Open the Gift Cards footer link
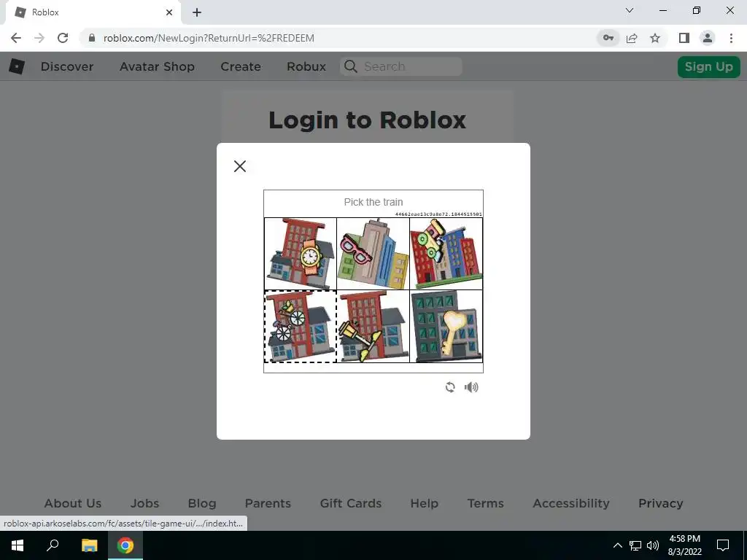 (x=351, y=503)
